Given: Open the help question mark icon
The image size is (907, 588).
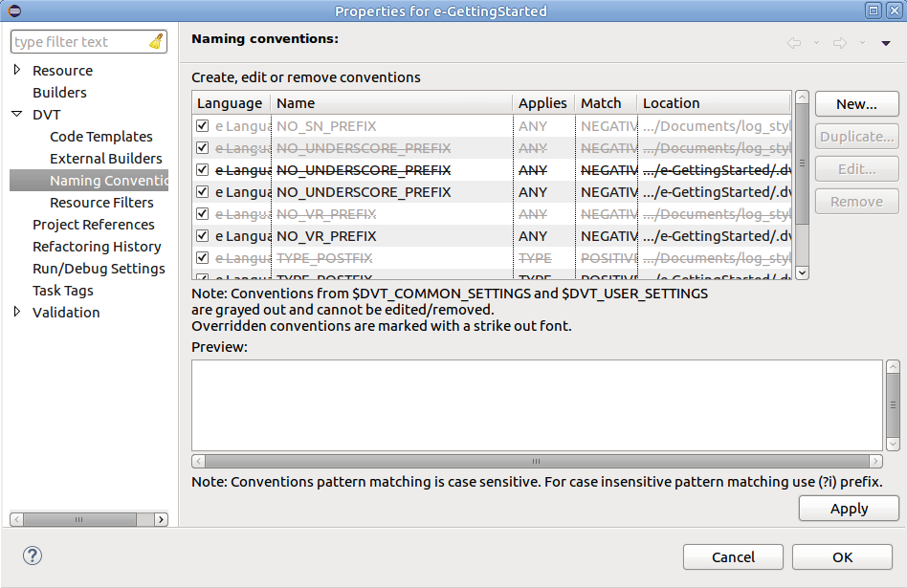Looking at the screenshot, I should pos(32,555).
